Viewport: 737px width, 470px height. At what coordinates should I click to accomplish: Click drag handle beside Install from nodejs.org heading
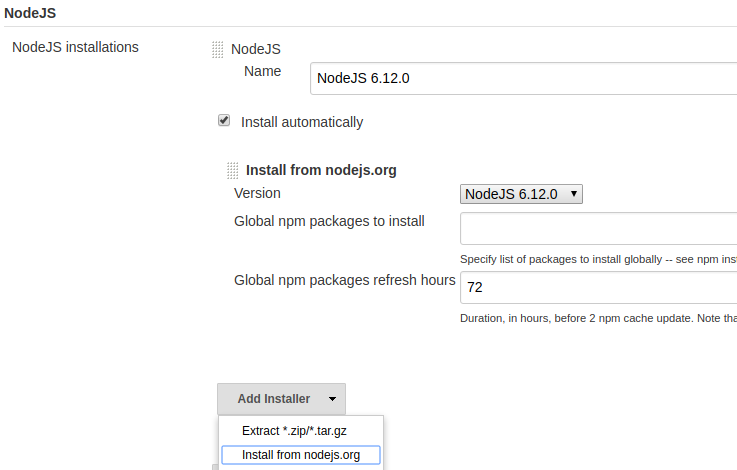coord(233,170)
